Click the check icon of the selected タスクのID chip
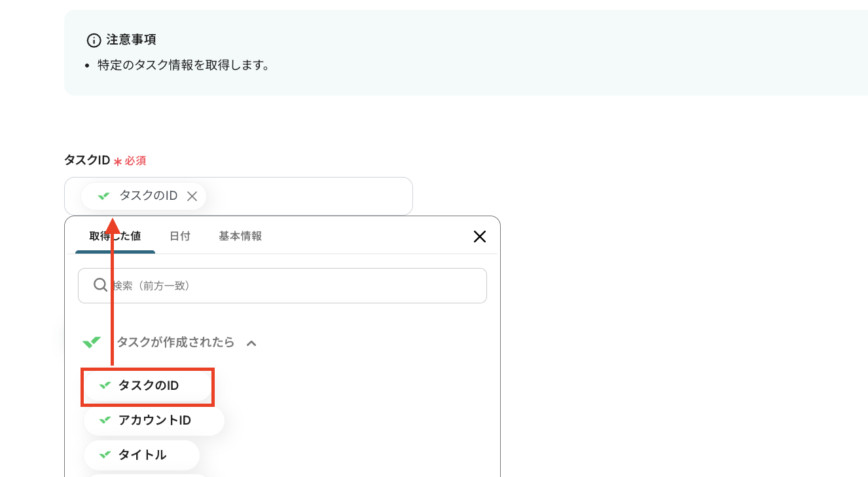The image size is (868, 477). point(103,196)
